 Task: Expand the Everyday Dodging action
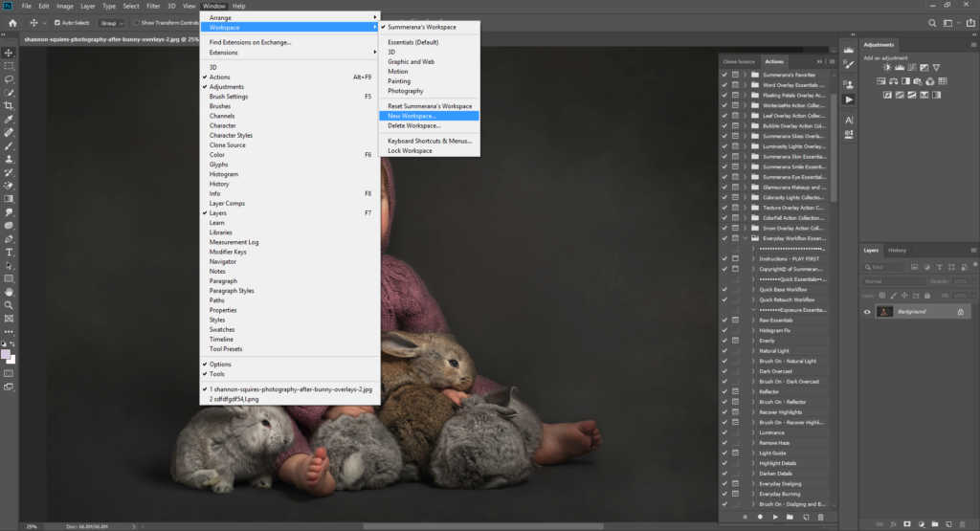coord(753,483)
